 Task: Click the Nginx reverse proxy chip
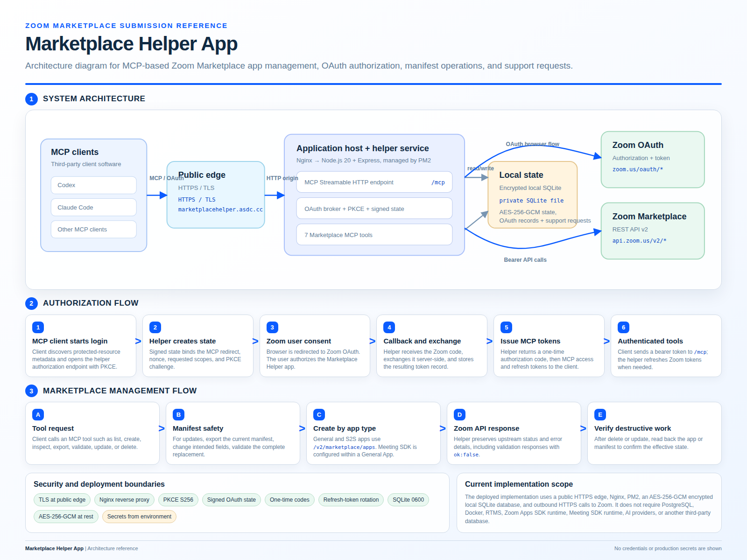tap(124, 500)
